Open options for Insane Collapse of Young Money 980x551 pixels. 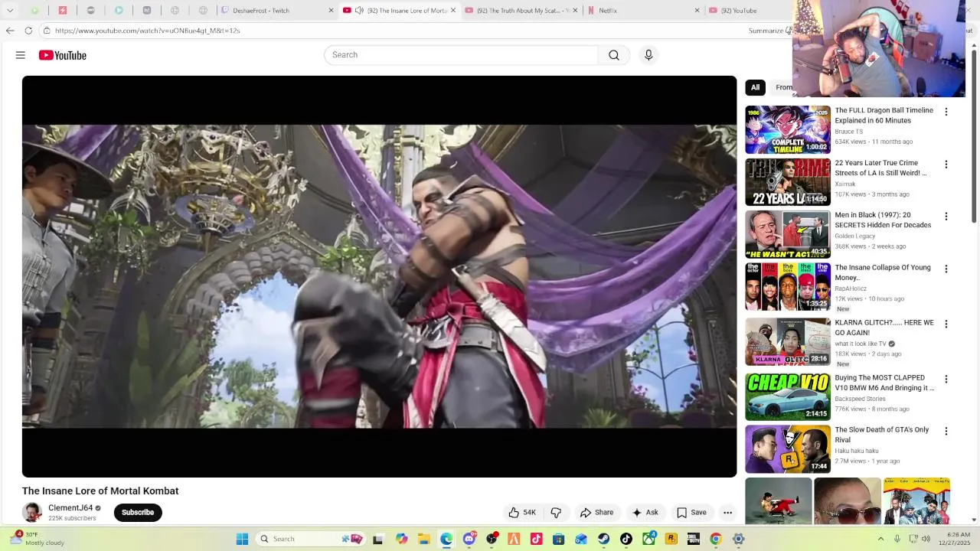click(946, 269)
